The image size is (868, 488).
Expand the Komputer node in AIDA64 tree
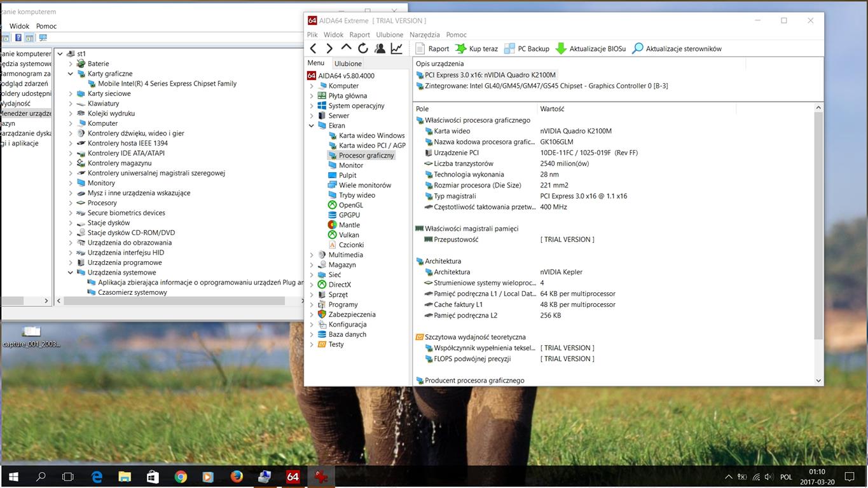point(312,86)
